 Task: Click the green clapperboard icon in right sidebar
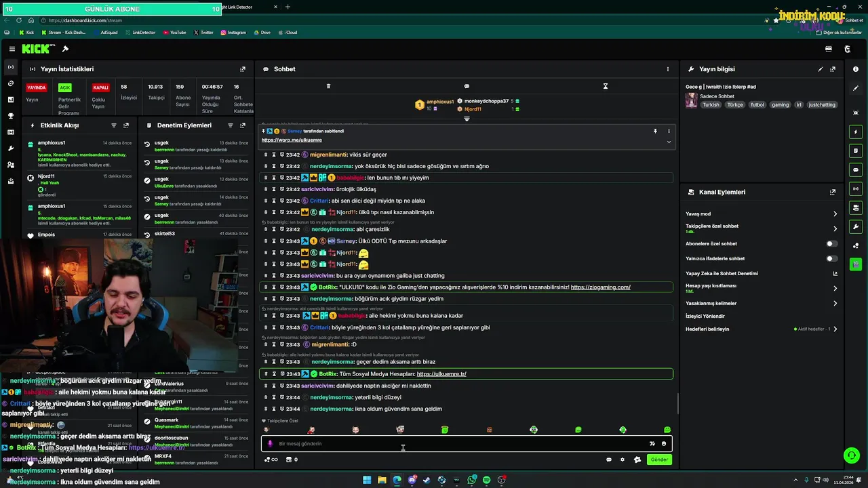coord(856,264)
